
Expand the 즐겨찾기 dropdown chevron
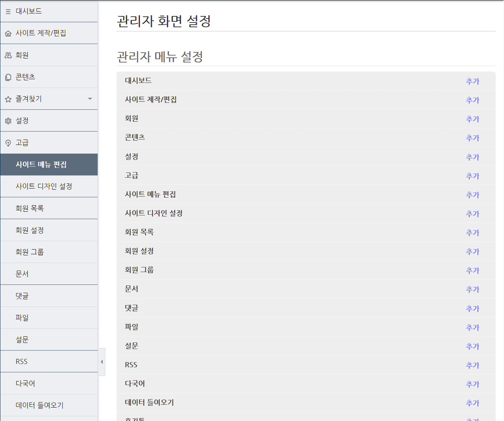tap(90, 98)
